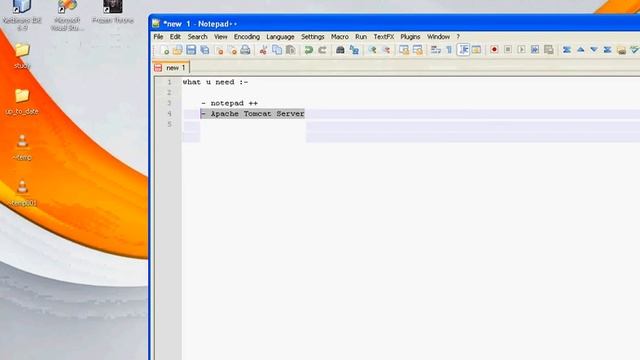Open the Language menu
The image size is (640, 360).
pos(280,37)
